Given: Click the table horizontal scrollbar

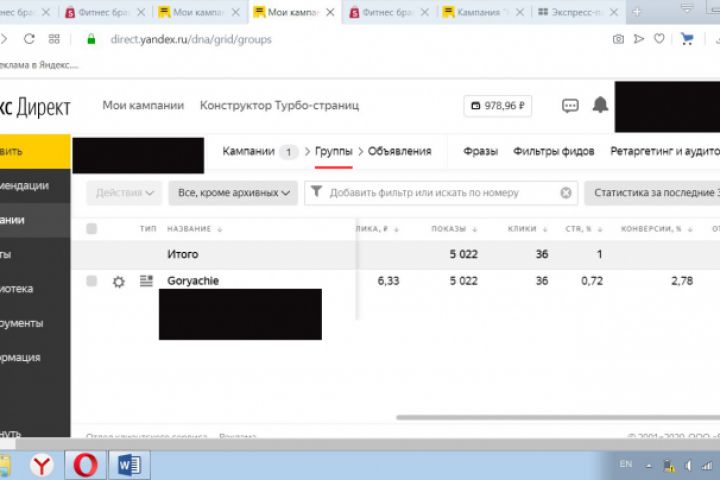Looking at the screenshot, I should 558,418.
